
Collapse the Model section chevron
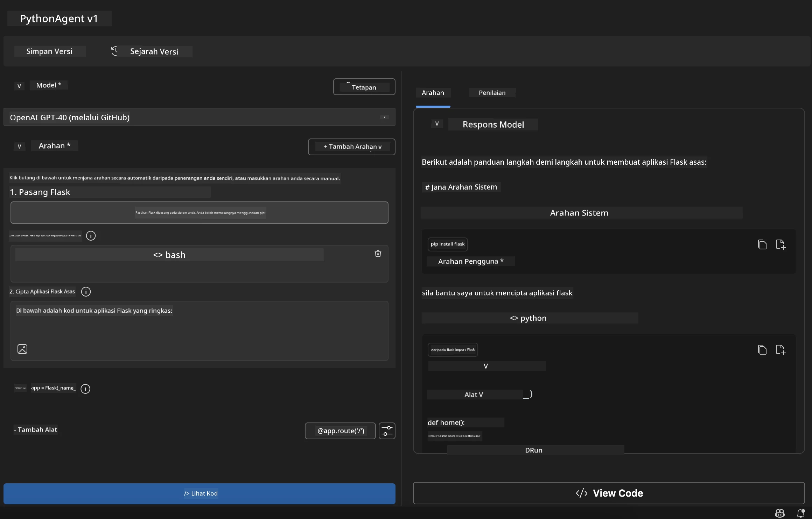point(19,86)
